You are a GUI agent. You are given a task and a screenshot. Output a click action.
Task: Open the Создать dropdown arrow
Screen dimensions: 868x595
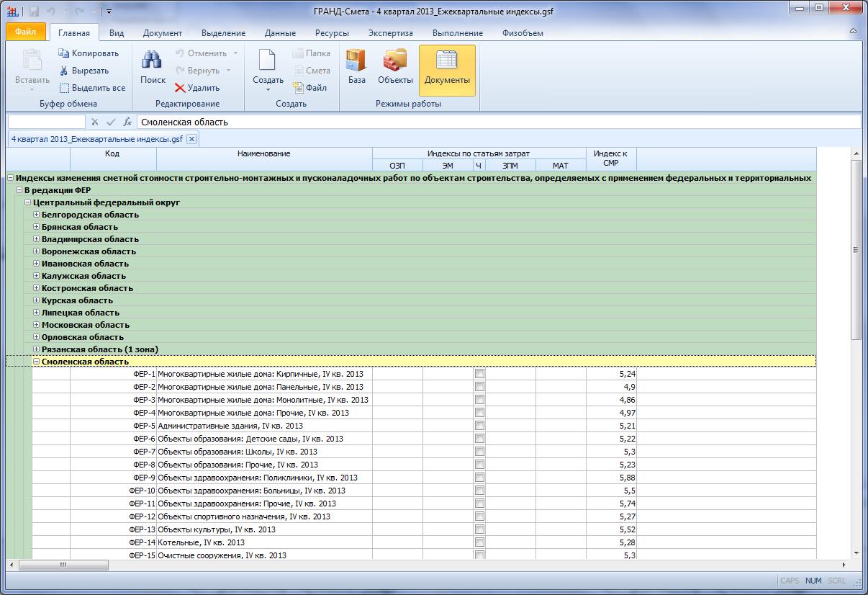(x=268, y=90)
